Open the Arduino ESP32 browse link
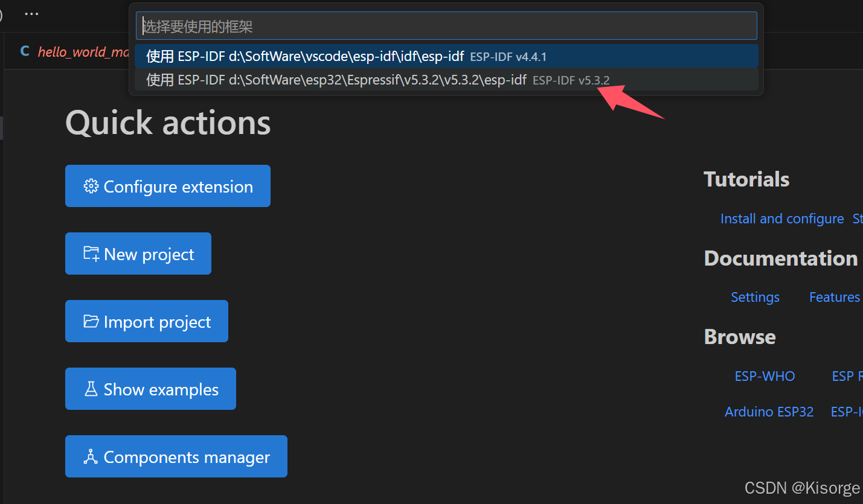The height and width of the screenshot is (504, 863). 769,412
